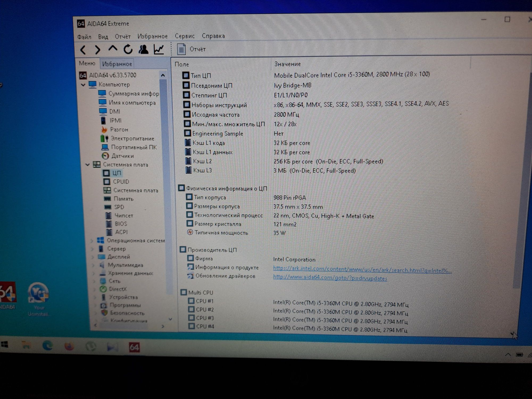Open the Датчики gauge icon item
This screenshot has width=532, height=399.
[x=118, y=156]
